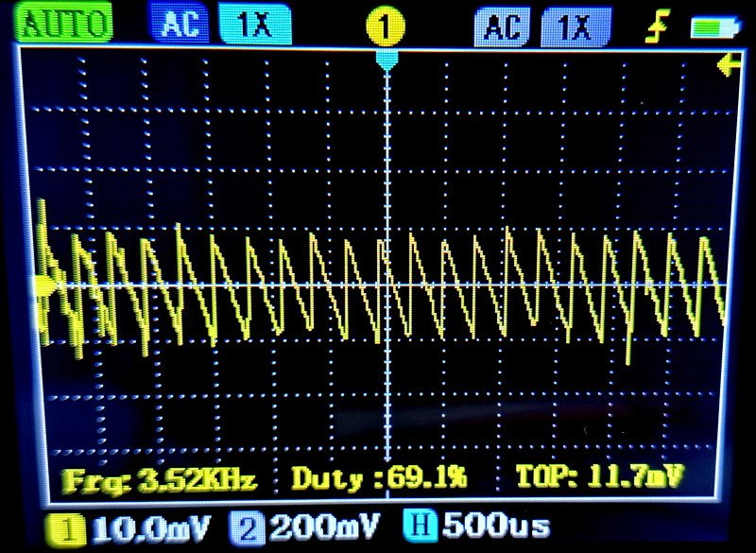Viewport: 756px width, 553px height.
Task: Select channel 2 probe attenuation 1X
Action: (x=576, y=27)
